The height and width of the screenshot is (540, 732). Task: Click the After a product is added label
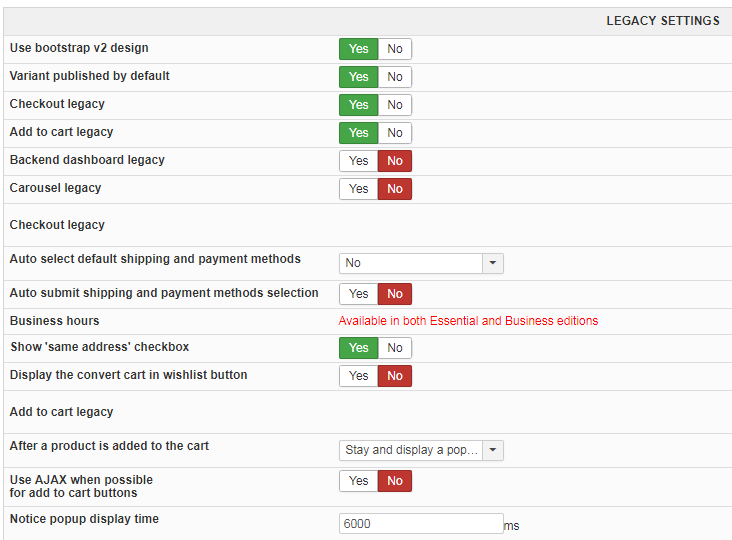pyautogui.click(x=109, y=446)
